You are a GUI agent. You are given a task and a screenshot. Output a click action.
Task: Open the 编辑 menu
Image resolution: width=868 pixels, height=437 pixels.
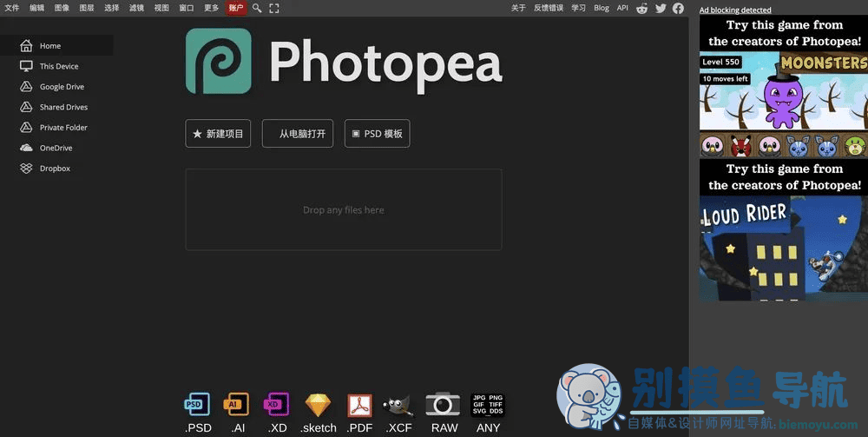click(36, 8)
